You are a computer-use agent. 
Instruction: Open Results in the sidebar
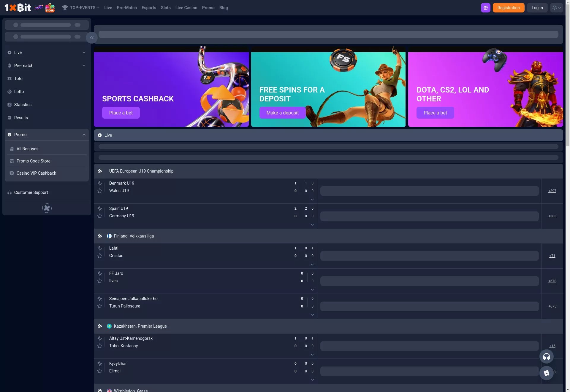coord(47,118)
